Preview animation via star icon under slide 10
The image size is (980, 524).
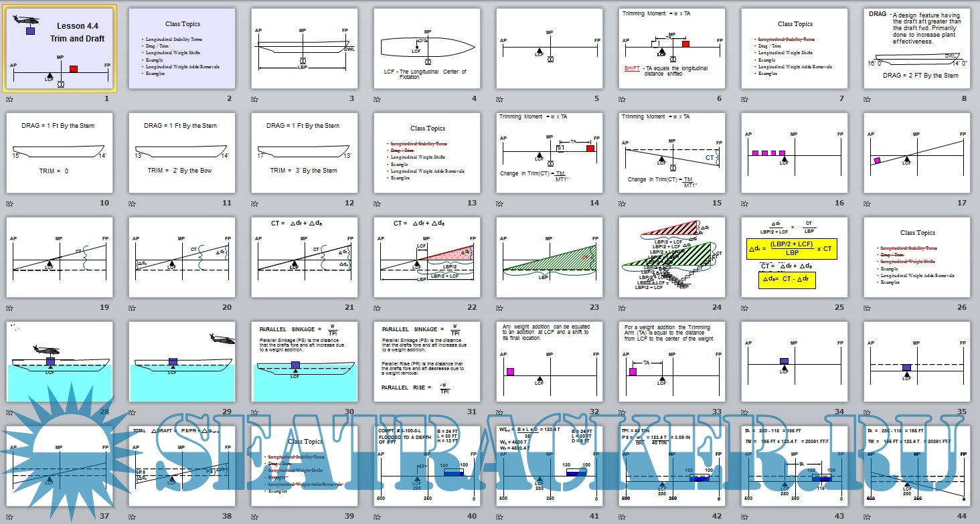[x=9, y=203]
